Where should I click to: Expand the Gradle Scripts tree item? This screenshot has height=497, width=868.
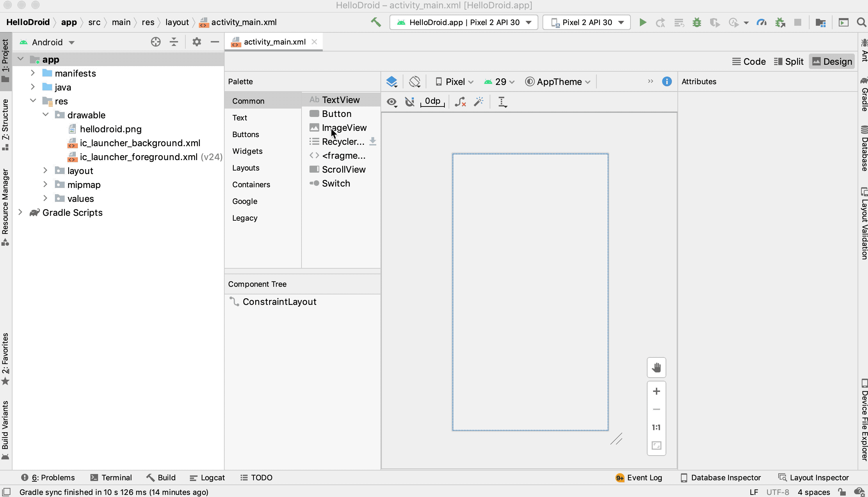(20, 212)
